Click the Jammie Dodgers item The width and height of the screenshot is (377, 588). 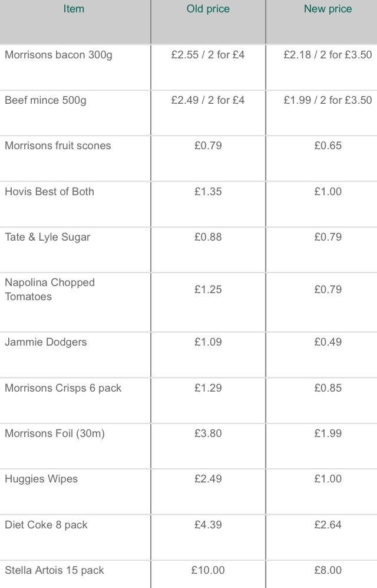tap(46, 343)
